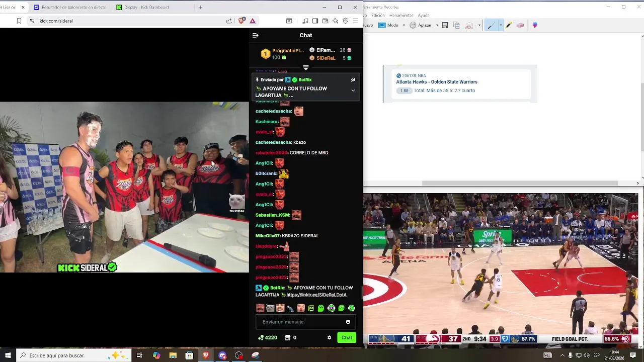Insert the first red-face quick emote
Screen dimensions: 644x362
260,308
